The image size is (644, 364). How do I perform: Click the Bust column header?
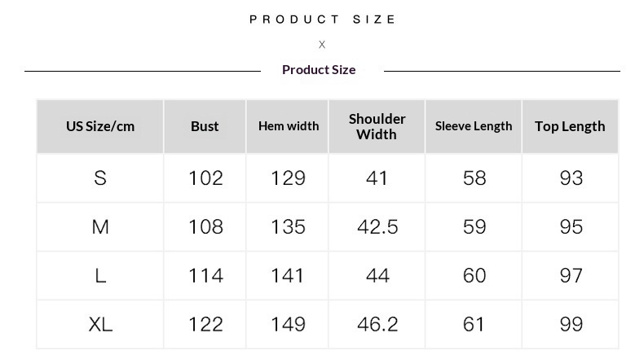point(205,126)
